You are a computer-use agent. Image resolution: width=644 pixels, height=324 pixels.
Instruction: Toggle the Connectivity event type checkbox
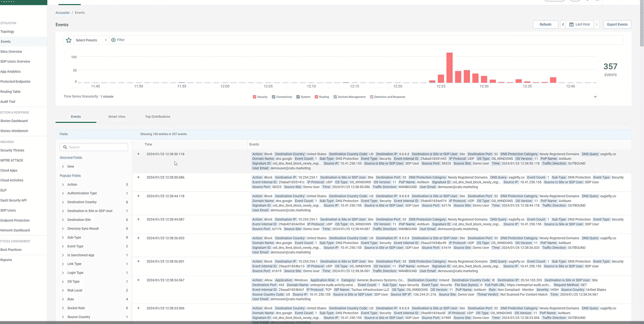(273, 97)
